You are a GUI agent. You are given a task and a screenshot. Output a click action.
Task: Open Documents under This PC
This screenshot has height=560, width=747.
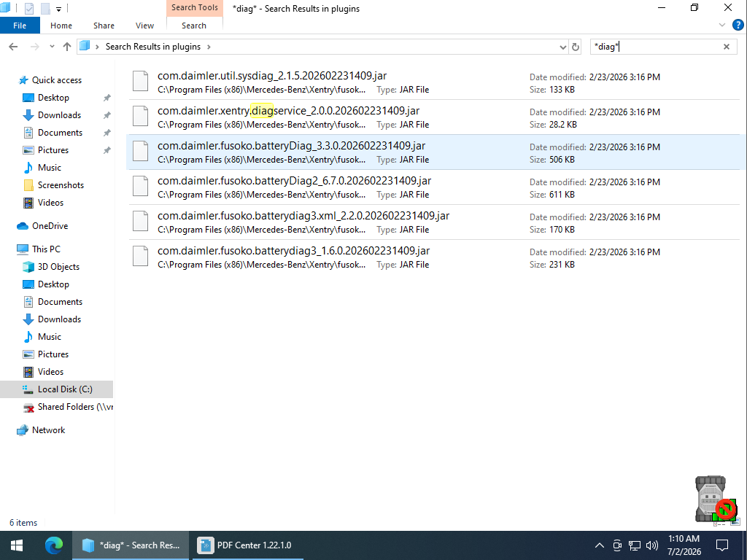60,302
